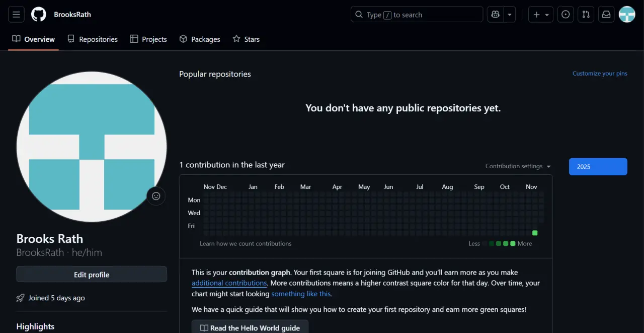This screenshot has height=333, width=644.
Task: Click the Read the Hello World guide button
Action: 250,327
